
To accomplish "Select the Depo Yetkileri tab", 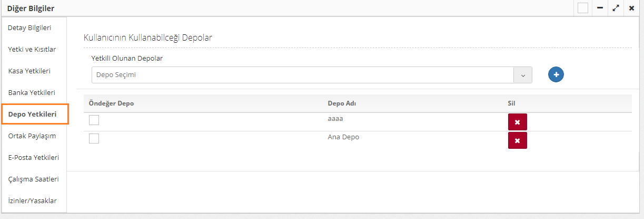I will [x=32, y=114].
